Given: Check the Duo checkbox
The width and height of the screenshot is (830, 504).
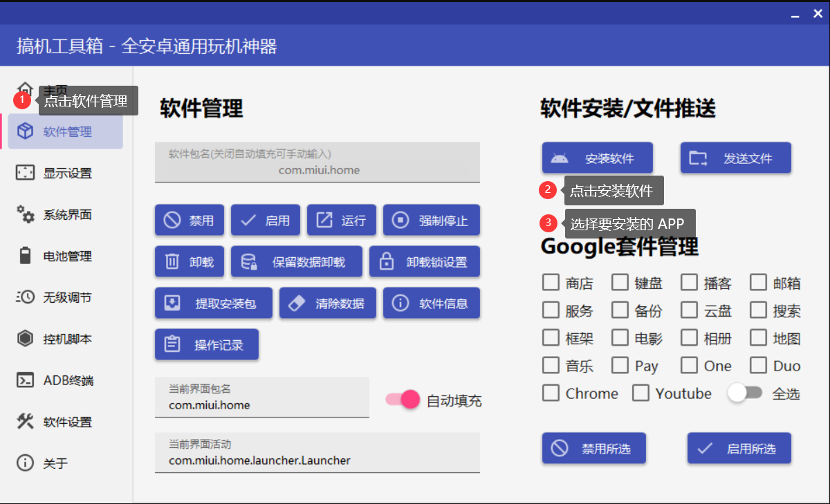Looking at the screenshot, I should pos(758,365).
